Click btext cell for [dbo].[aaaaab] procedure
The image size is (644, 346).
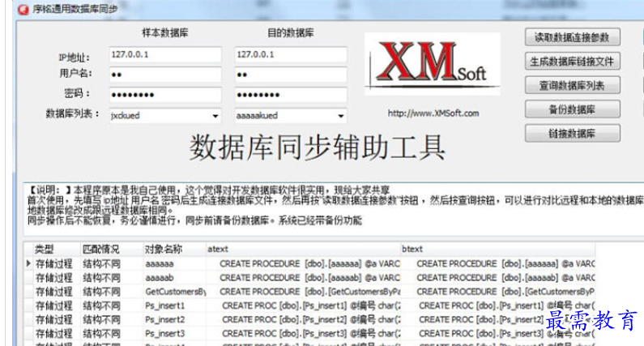498,278
